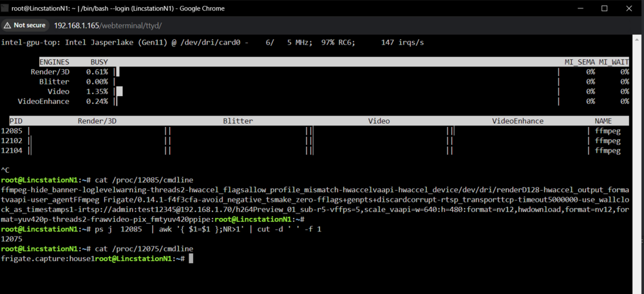Image resolution: width=644 pixels, height=294 pixels.
Task: Click the ENGINES column header
Action: click(54, 62)
